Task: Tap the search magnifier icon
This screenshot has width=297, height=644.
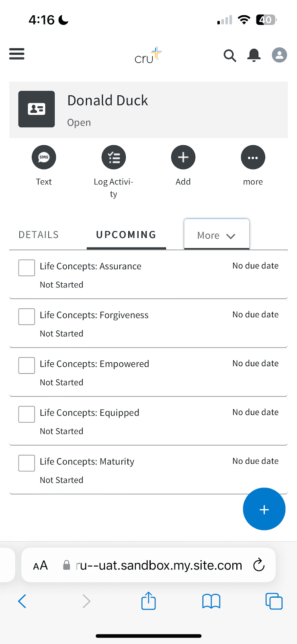Action: click(x=229, y=56)
